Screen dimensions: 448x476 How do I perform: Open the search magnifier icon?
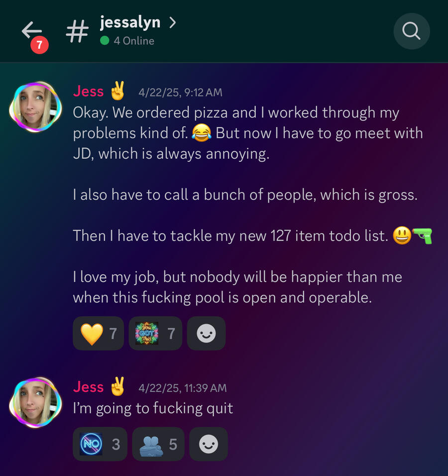pos(412,31)
